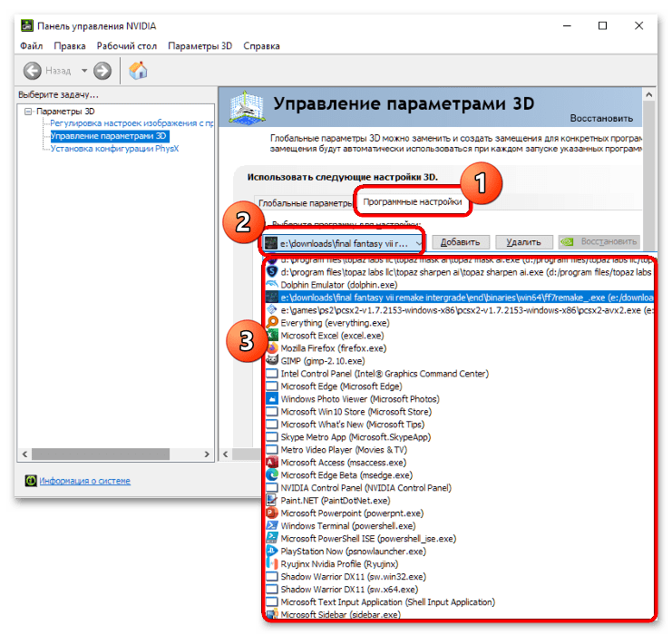Open the File menu

point(31,46)
